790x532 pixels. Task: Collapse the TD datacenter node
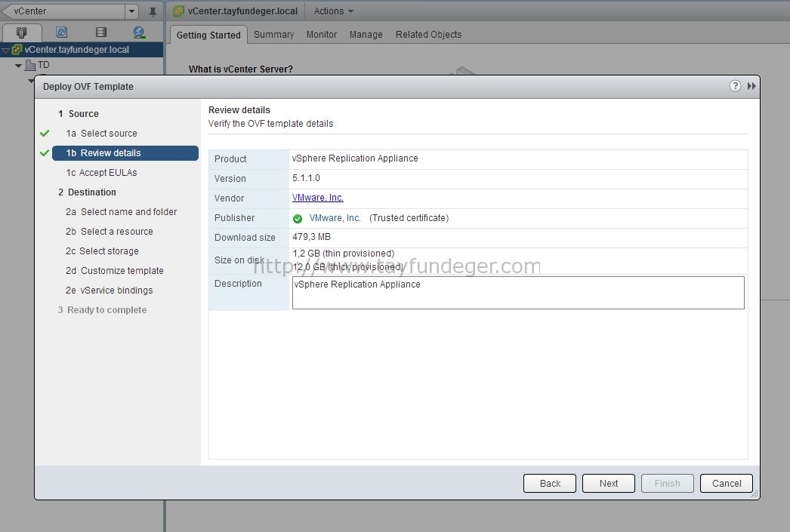(x=19, y=66)
